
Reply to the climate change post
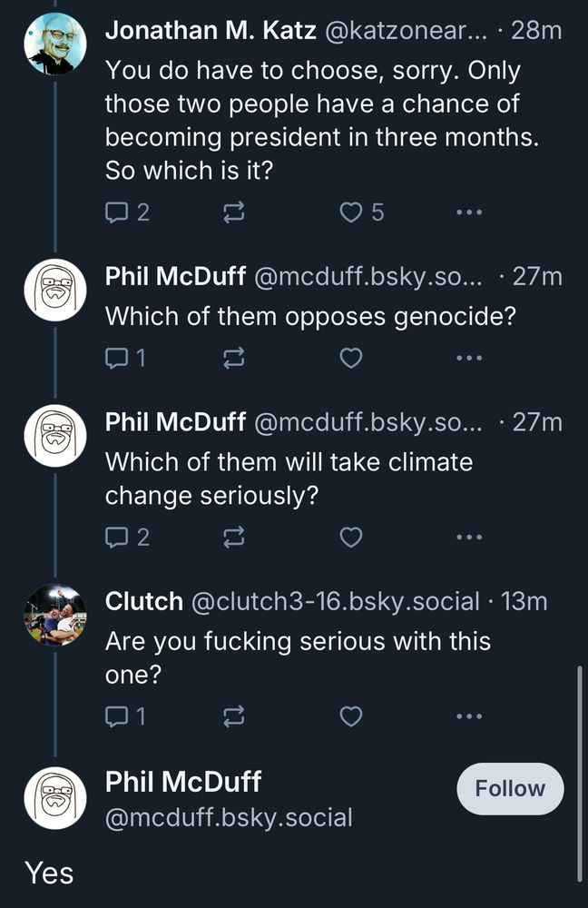click(x=117, y=537)
